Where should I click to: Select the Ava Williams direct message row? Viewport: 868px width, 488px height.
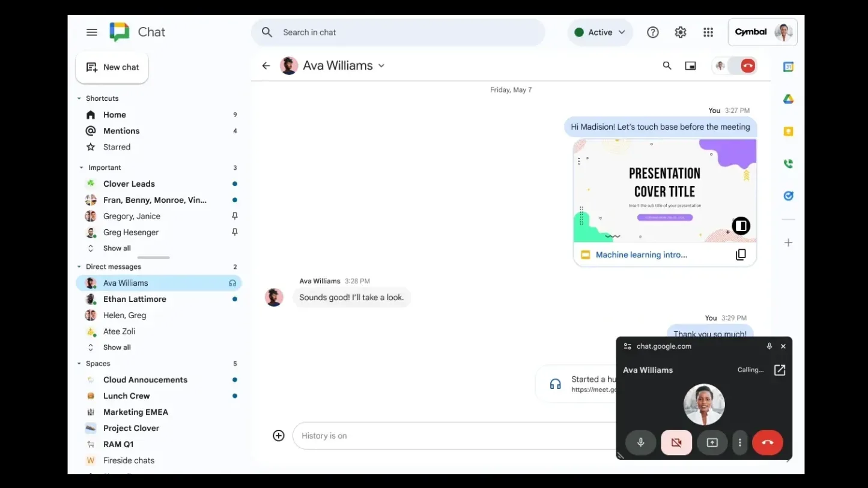tap(159, 283)
